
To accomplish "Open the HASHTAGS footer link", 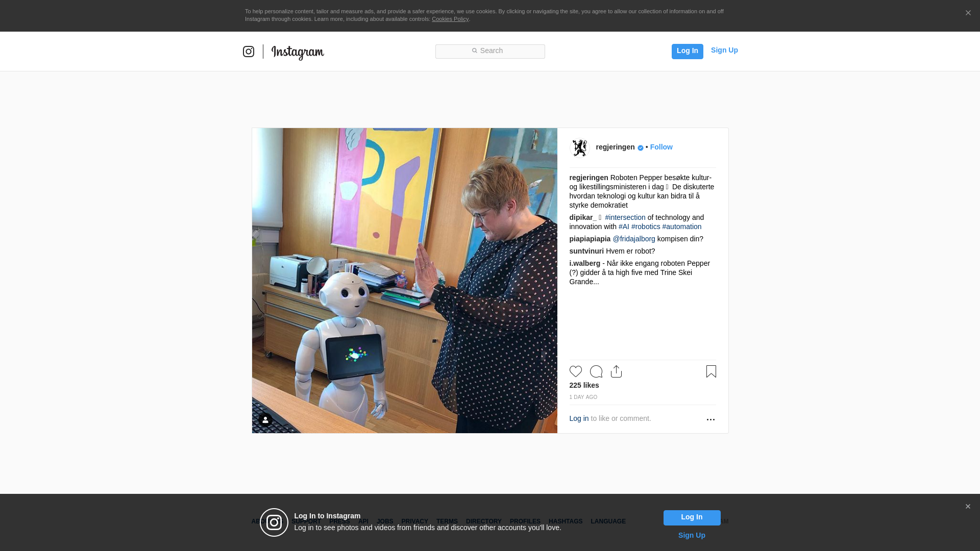I will click(x=566, y=521).
